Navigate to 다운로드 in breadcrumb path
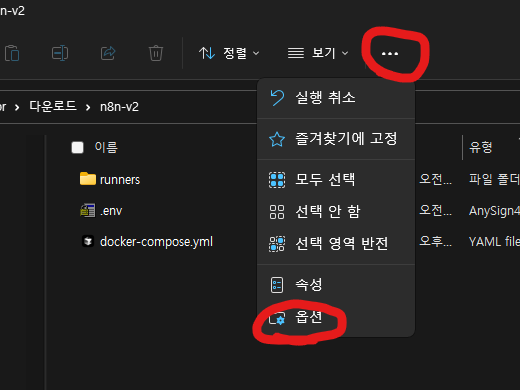This screenshot has height=390, width=520. (53, 106)
